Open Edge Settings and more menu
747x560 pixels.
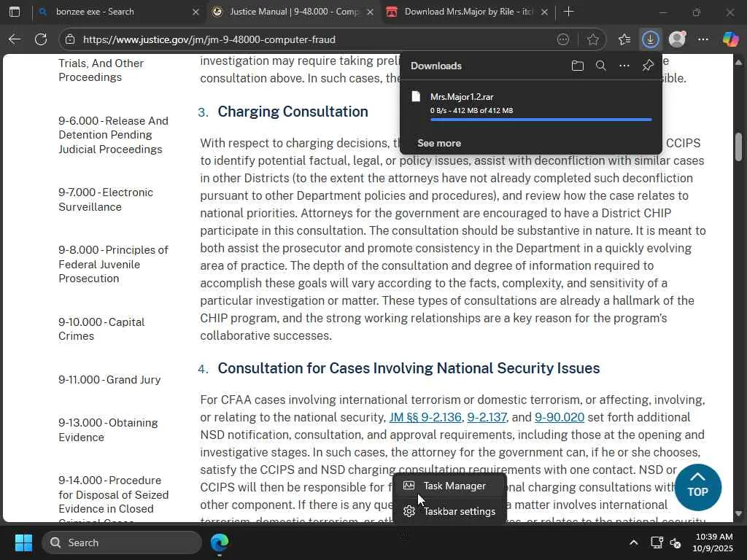[x=703, y=39]
